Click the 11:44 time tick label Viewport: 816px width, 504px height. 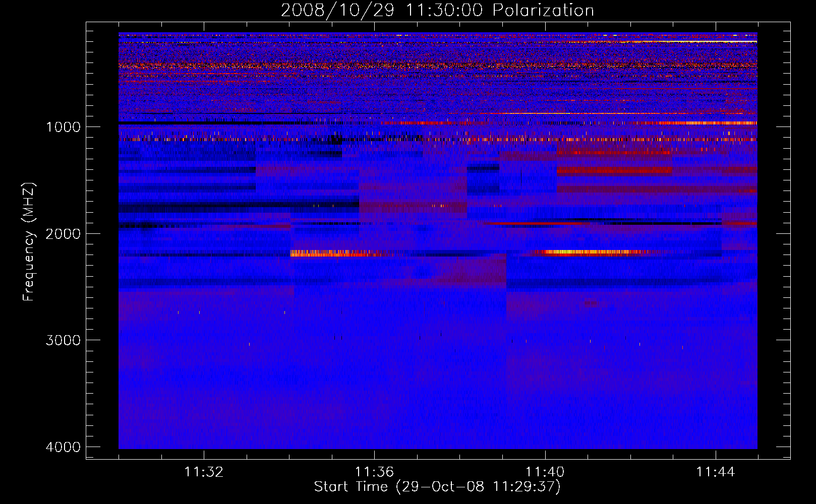(716, 472)
